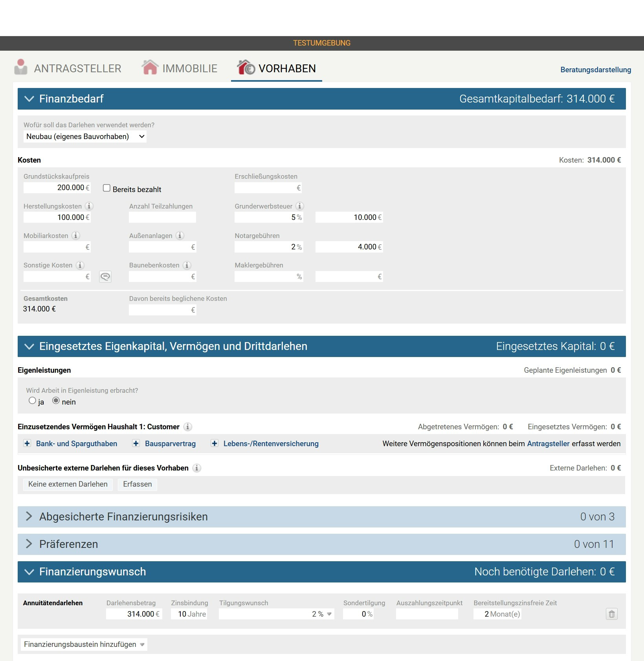Check the Bereits bezahlt checkbox

tap(106, 188)
